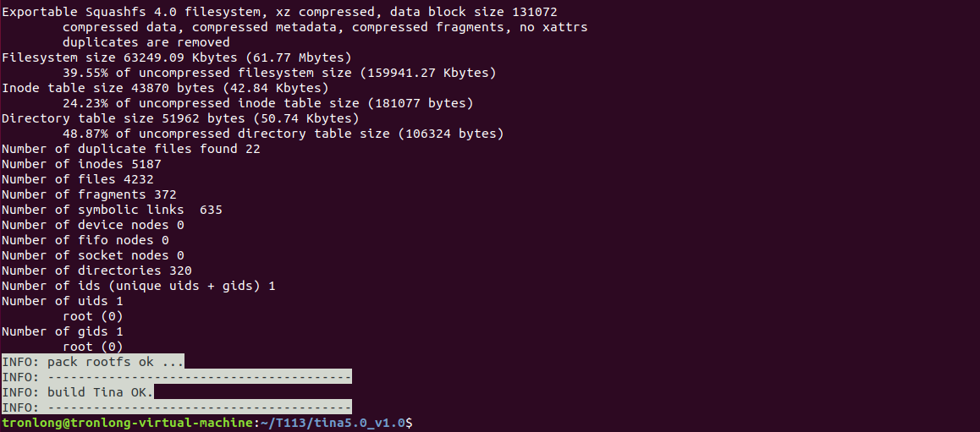Click the 'Number of socket nodes 0' line

(x=93, y=255)
